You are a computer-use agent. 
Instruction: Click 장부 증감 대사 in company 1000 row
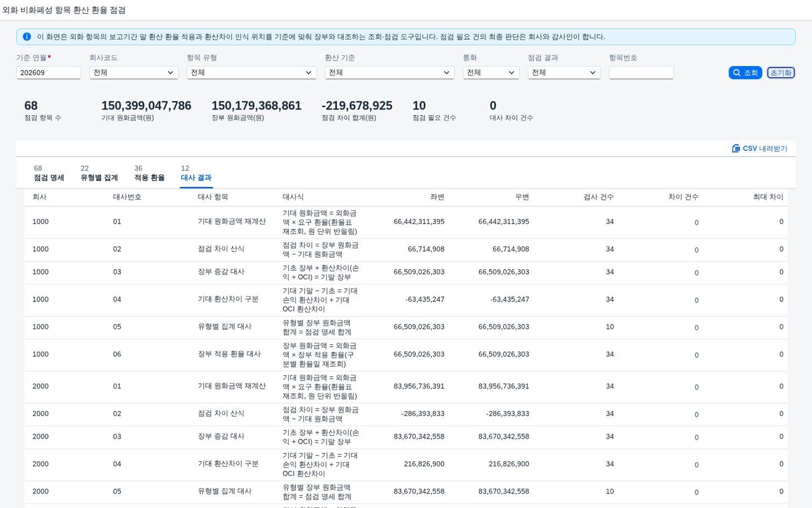[x=221, y=272]
